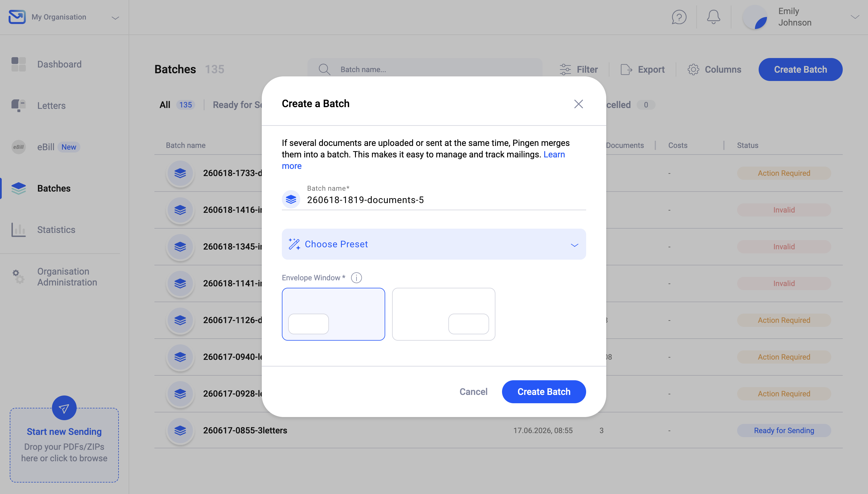Click the Batch name input field
This screenshot has height=494, width=868.
pos(446,200)
